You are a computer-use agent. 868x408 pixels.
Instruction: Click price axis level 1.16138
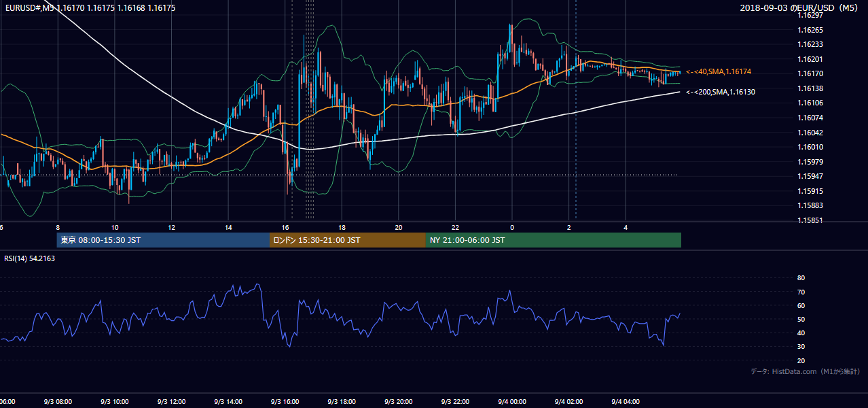810,88
